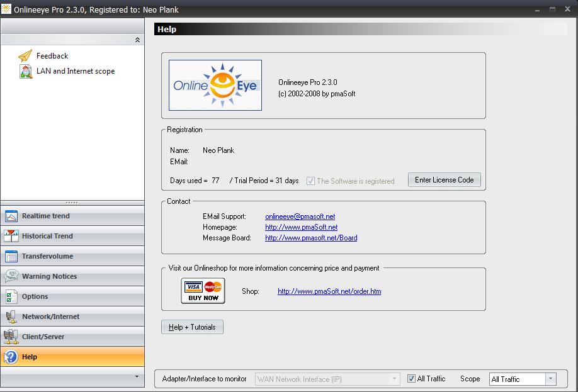
Task: Click the Realtime trend chart icon
Action: tap(11, 216)
